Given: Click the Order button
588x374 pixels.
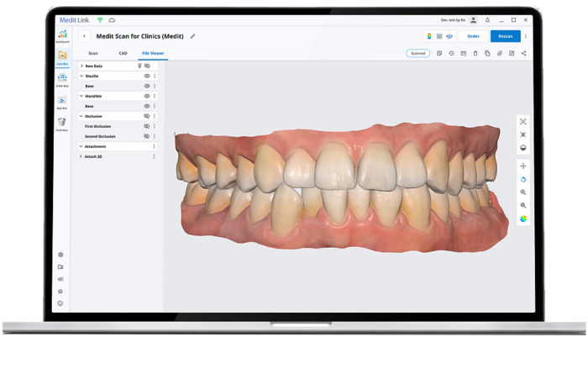Looking at the screenshot, I should 473,36.
